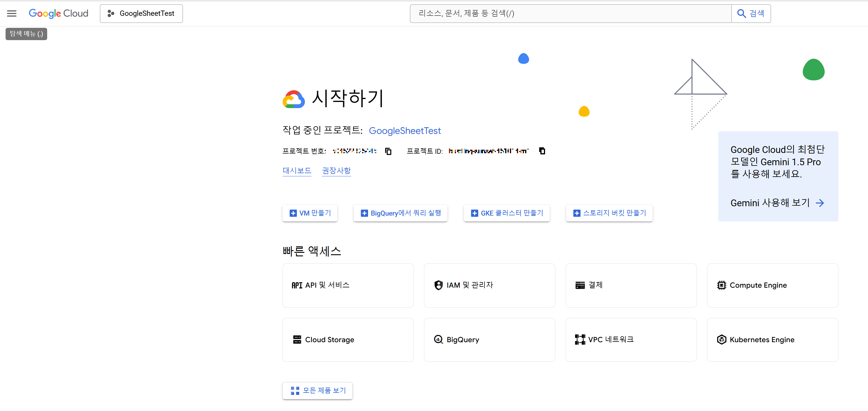Click the VM 만들기 button
The image size is (868, 411).
click(x=310, y=213)
